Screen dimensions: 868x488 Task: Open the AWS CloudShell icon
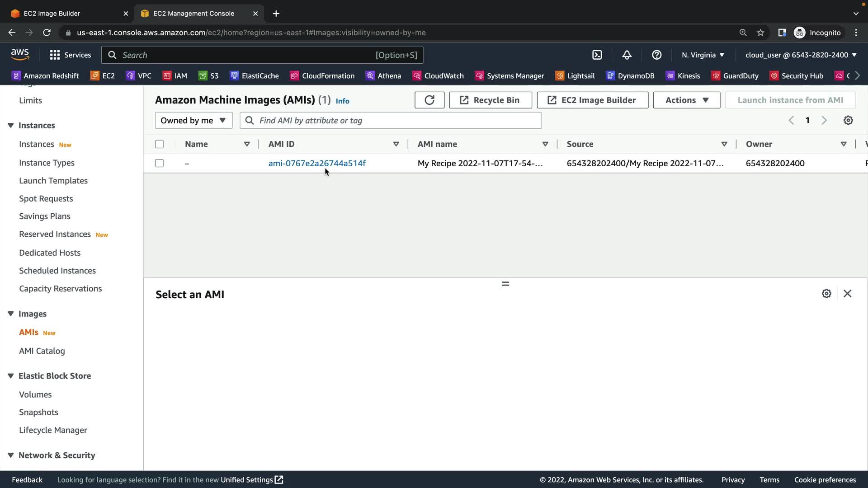(x=597, y=55)
